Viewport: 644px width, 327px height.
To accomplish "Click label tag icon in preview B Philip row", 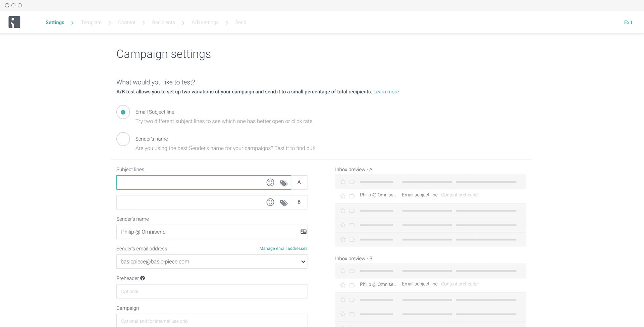I will (x=352, y=285).
